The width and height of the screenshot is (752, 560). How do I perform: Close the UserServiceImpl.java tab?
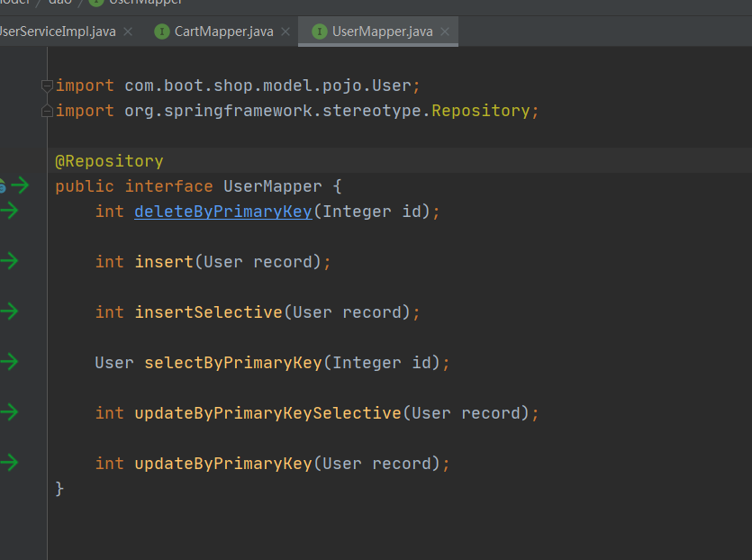[x=128, y=32]
